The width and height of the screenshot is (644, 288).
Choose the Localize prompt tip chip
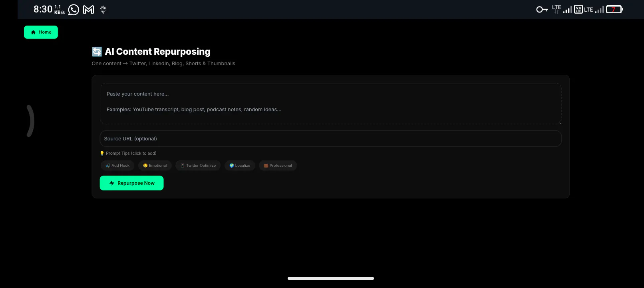point(240,166)
